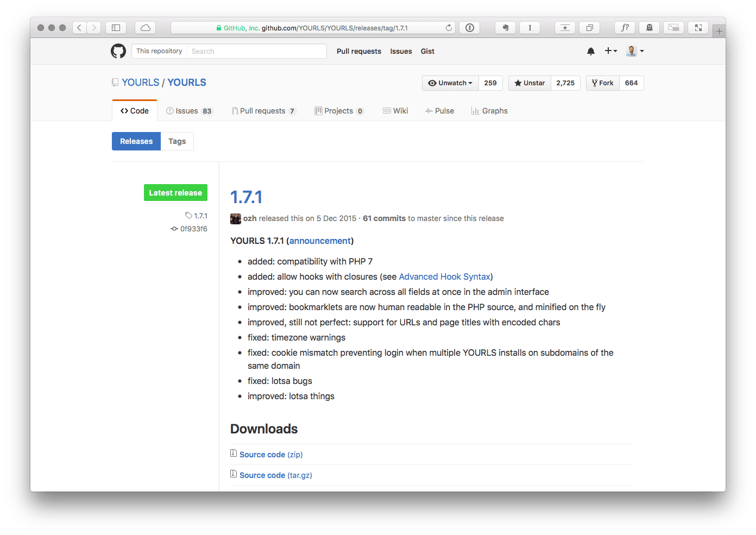Add a new Safari tab

pos(719,32)
